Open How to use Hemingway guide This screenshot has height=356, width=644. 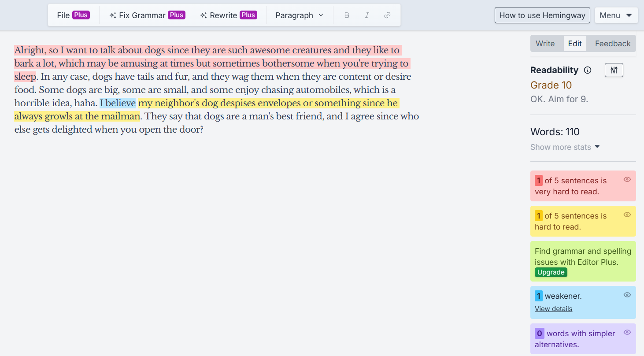click(x=542, y=15)
